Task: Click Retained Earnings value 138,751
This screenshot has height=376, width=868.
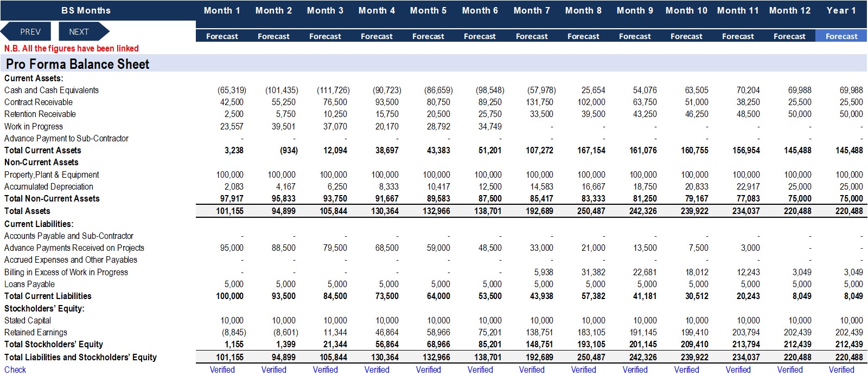Action: point(540,332)
